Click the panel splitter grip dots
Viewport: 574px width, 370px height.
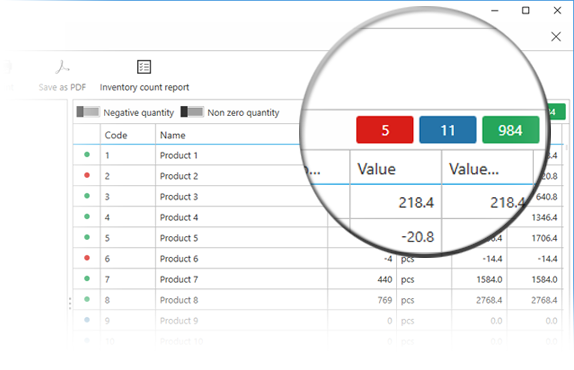click(70, 304)
